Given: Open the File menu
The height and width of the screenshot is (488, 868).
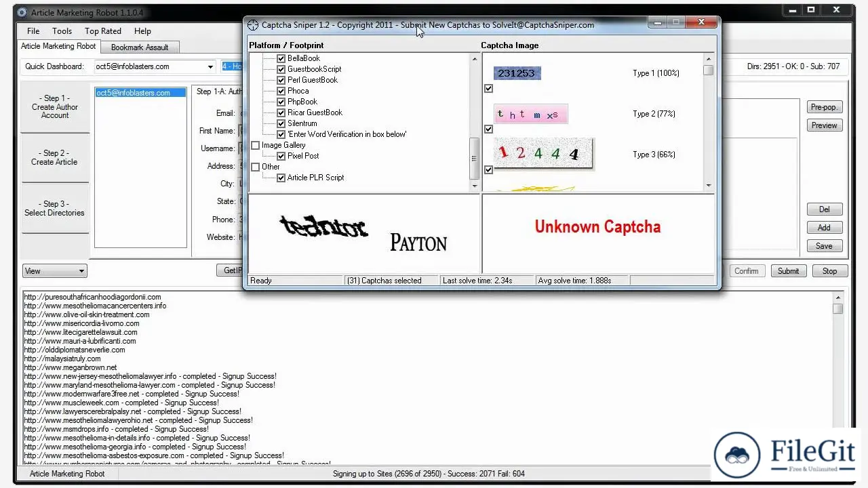Looking at the screenshot, I should pyautogui.click(x=33, y=31).
